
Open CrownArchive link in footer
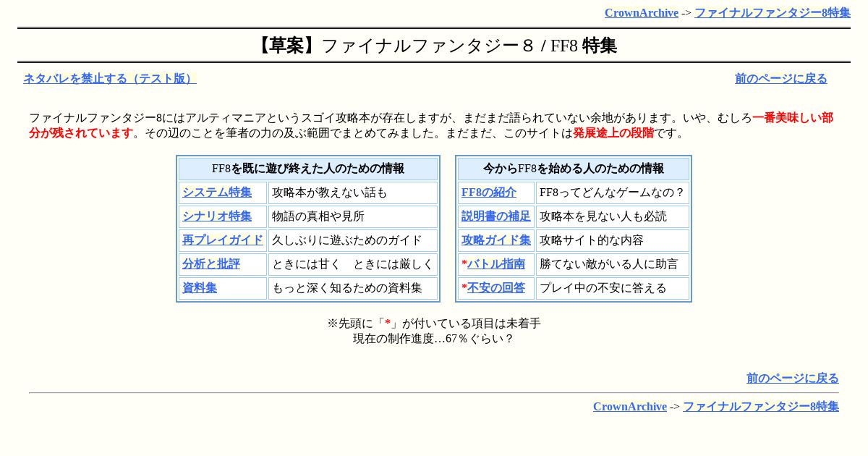click(629, 407)
